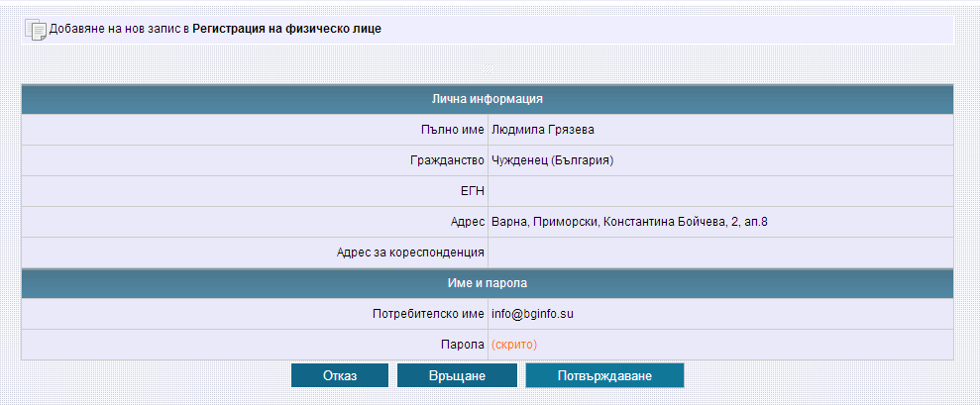
Task: Select the Лична информация section header
Action: click(488, 99)
